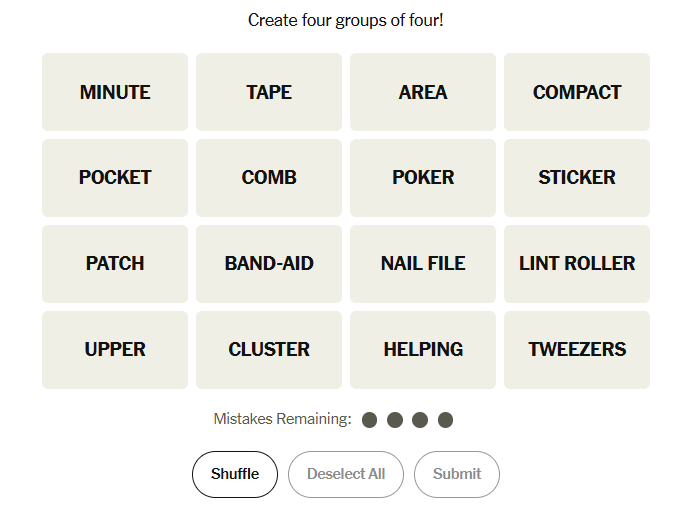Select the POCKET word tile

[x=115, y=178]
